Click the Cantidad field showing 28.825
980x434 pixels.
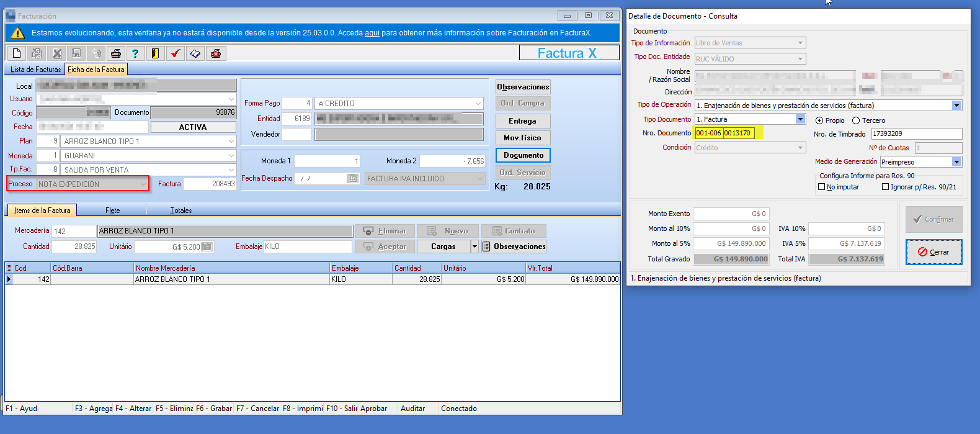(74, 246)
